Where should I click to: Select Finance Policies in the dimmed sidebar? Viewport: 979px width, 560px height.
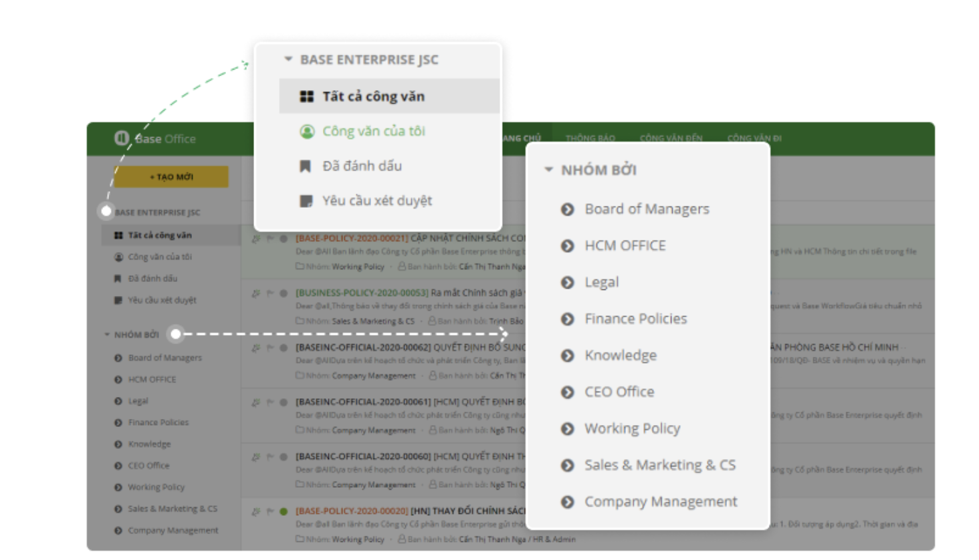click(158, 422)
